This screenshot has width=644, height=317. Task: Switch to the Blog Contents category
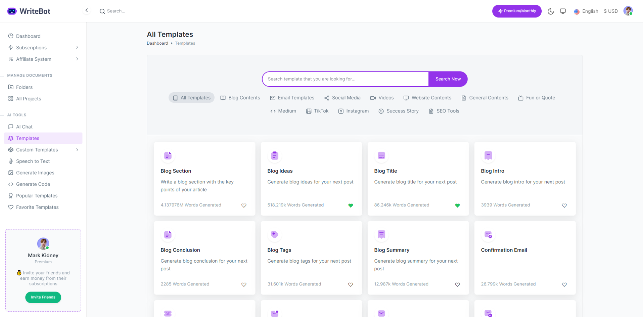pyautogui.click(x=240, y=98)
